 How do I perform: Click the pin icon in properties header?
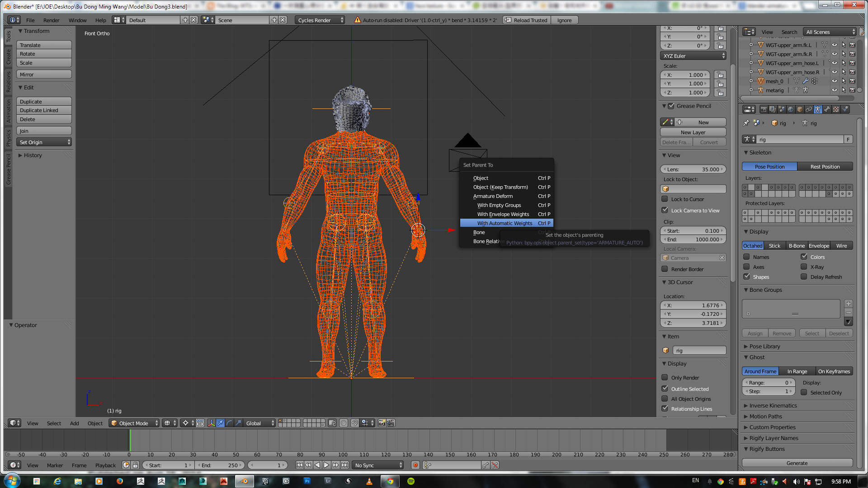coord(746,123)
